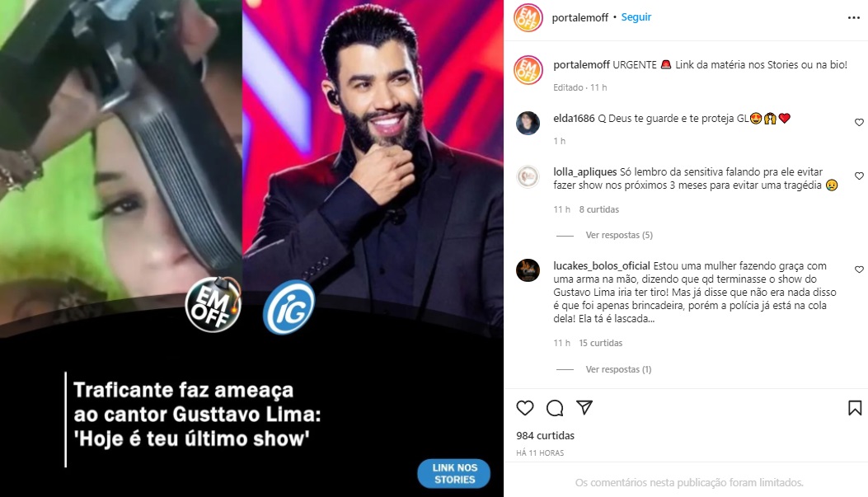Open portalemoff profile picture in header
Screen dimensions: 868x497
click(528, 17)
